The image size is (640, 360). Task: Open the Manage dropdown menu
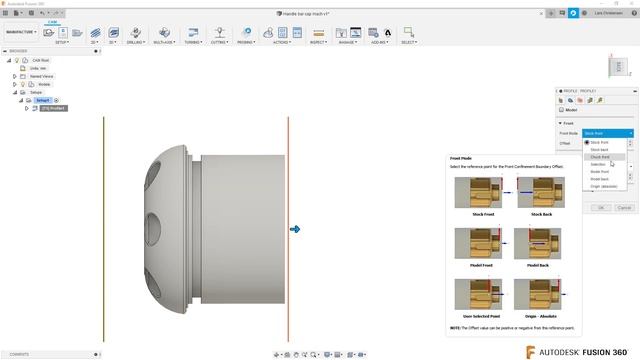(348, 42)
